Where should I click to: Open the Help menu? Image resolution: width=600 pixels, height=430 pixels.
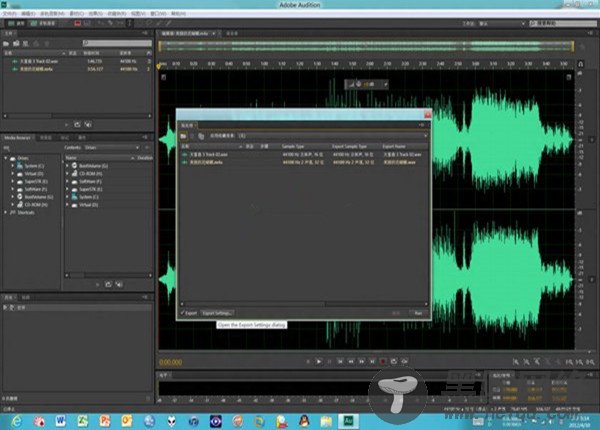pyautogui.click(x=178, y=14)
